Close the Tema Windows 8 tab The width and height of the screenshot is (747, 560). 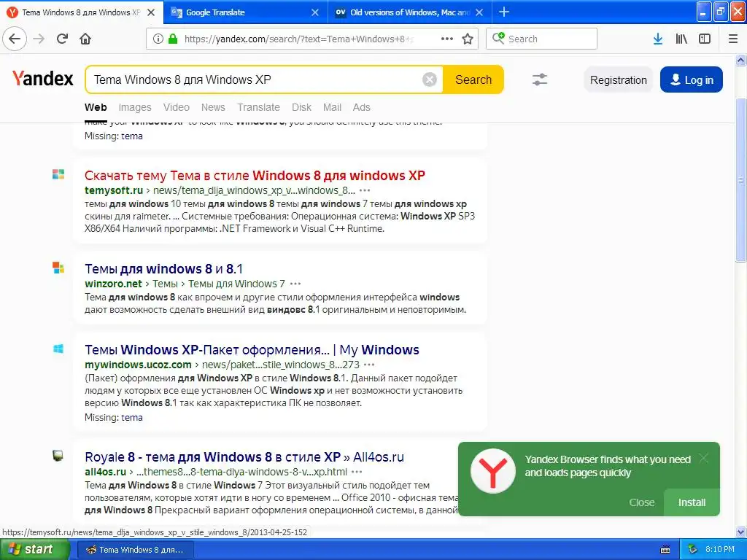[151, 12]
